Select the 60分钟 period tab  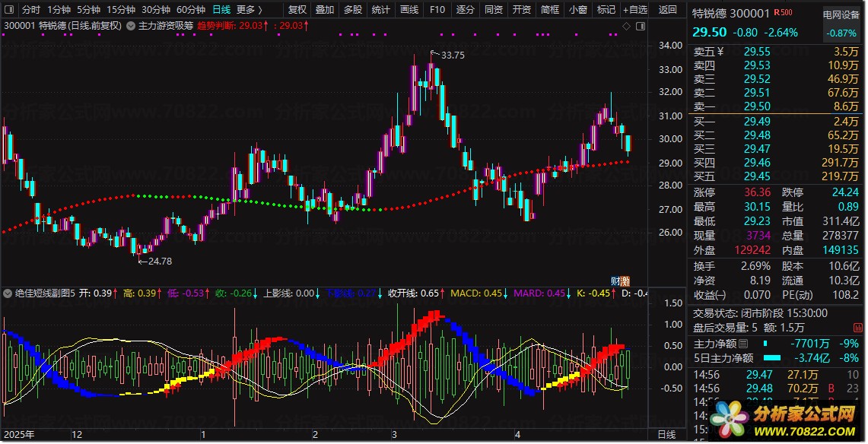pyautogui.click(x=190, y=9)
